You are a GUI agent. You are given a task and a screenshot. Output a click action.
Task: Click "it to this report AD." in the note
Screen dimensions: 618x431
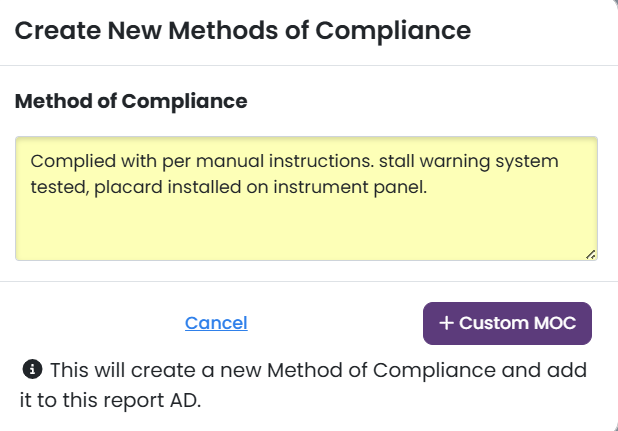[x=110, y=400]
